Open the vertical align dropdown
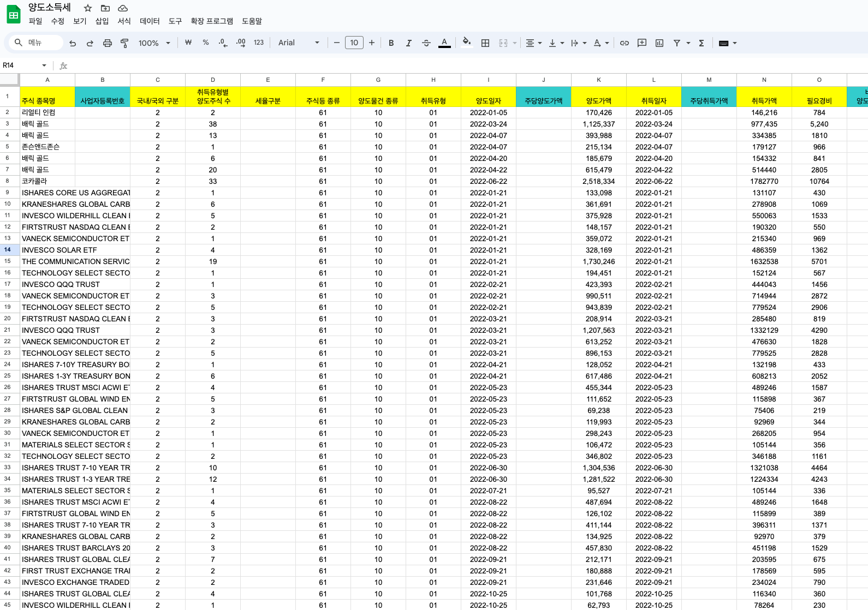This screenshot has width=868, height=610. click(x=556, y=43)
